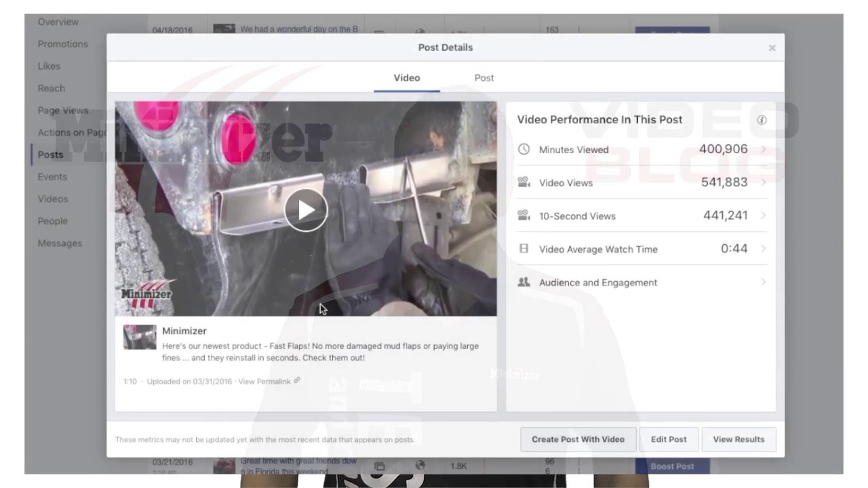The height and width of the screenshot is (488, 868).
Task: Click the Create Post With Video button
Action: (x=578, y=439)
